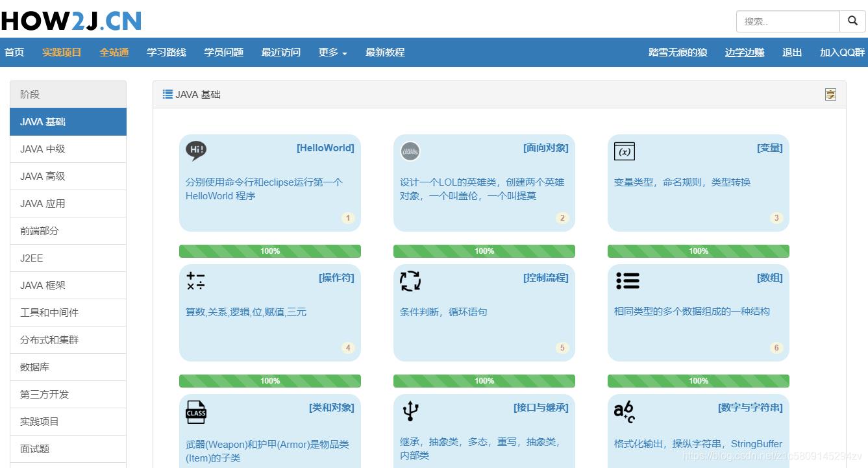Open the [接口与继承] tutorial link
This screenshot has width=868, height=468.
(541, 408)
